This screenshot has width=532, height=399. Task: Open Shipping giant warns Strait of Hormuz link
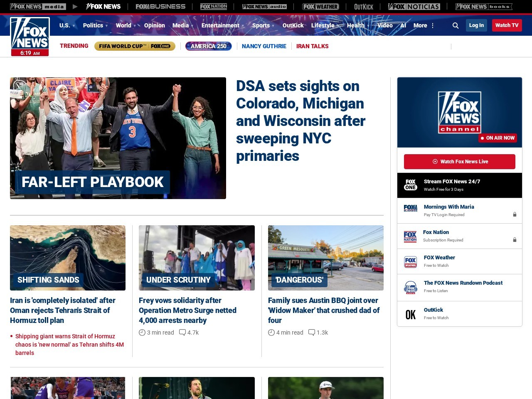click(69, 345)
